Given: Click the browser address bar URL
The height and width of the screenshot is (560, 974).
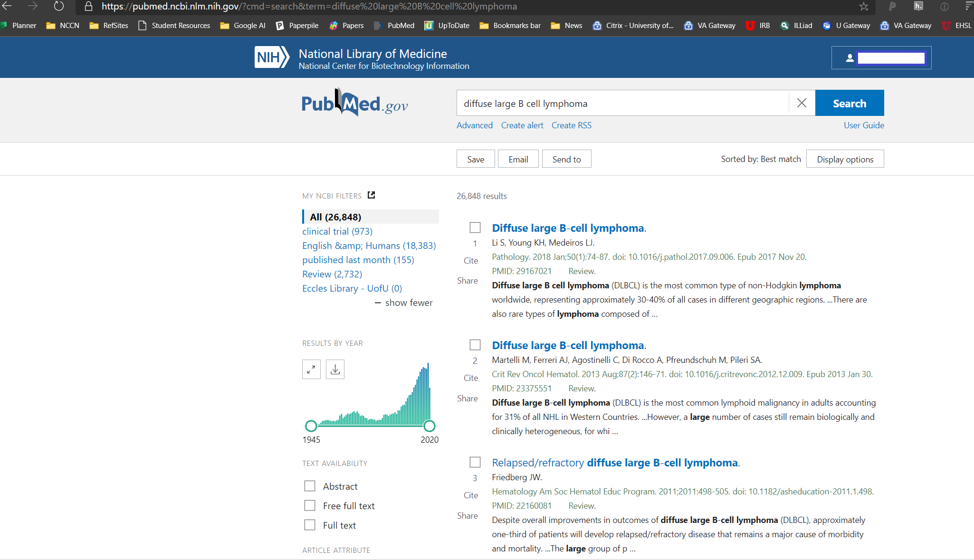Looking at the screenshot, I should pos(309,6).
